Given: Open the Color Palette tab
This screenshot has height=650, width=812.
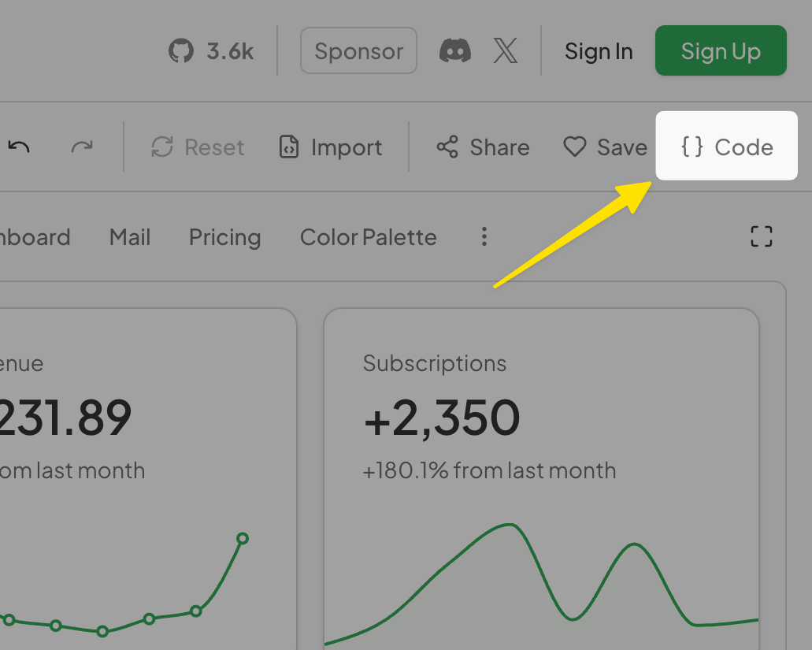Looking at the screenshot, I should coord(368,237).
